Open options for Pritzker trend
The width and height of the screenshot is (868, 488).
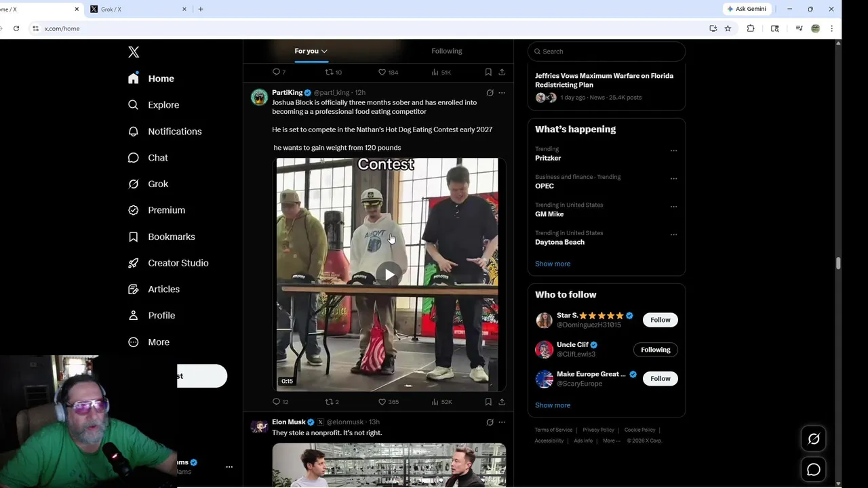click(673, 150)
